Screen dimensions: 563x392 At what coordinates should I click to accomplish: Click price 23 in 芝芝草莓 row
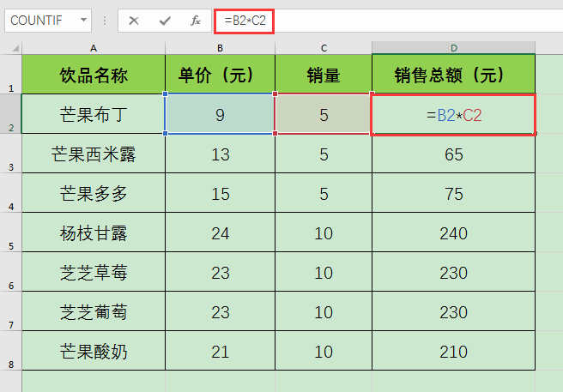coord(220,272)
